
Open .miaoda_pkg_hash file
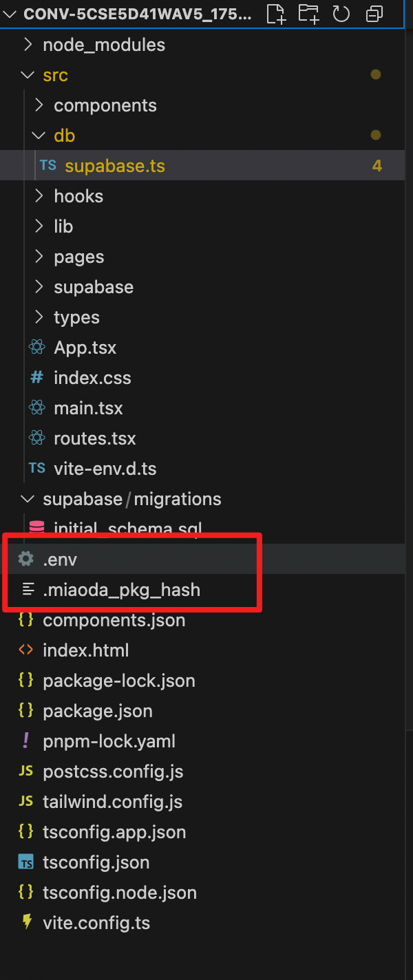click(121, 590)
